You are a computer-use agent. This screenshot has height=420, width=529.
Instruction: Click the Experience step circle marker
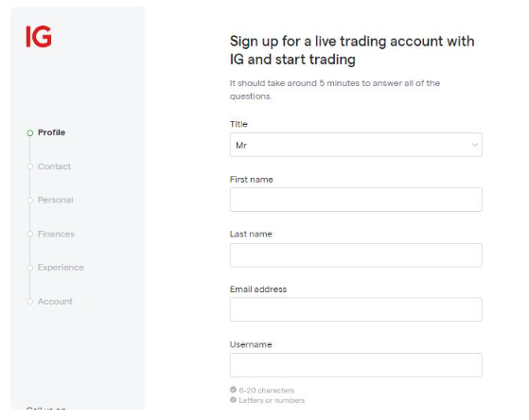(30, 268)
